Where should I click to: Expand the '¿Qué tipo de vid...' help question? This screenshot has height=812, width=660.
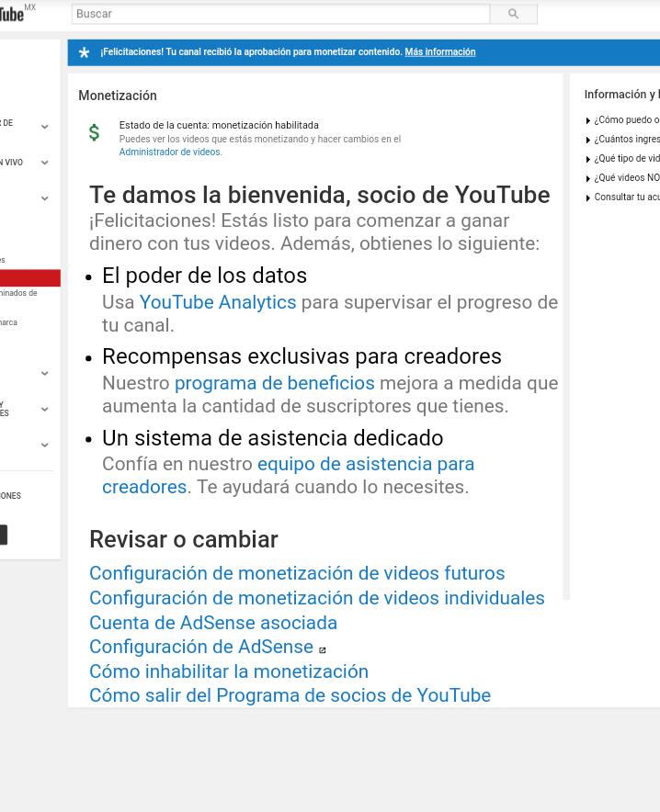click(x=623, y=159)
